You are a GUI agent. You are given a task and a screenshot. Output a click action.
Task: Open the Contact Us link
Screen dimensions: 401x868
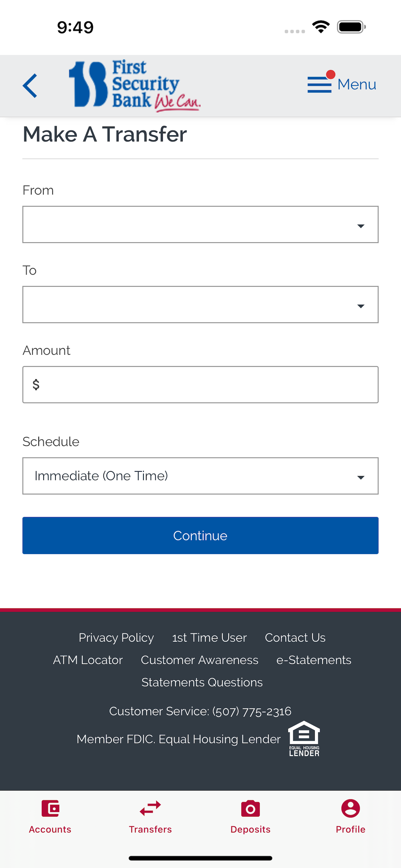[x=295, y=637]
